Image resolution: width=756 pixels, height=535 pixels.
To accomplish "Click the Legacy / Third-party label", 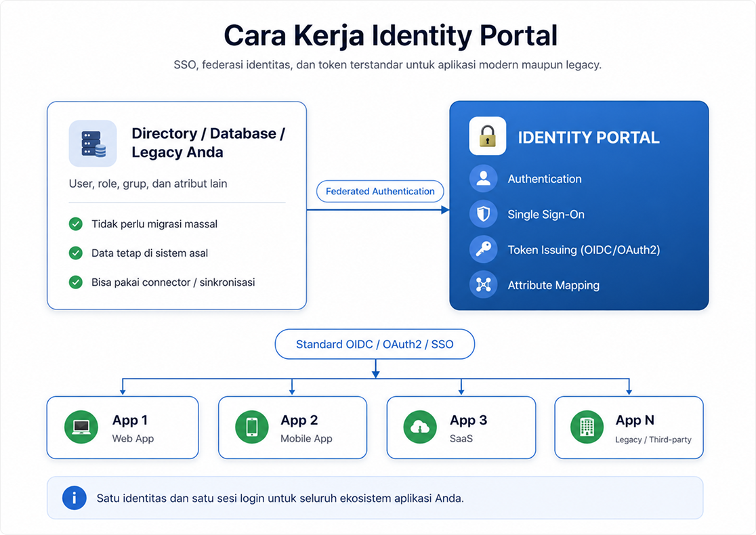I will 653,440.
